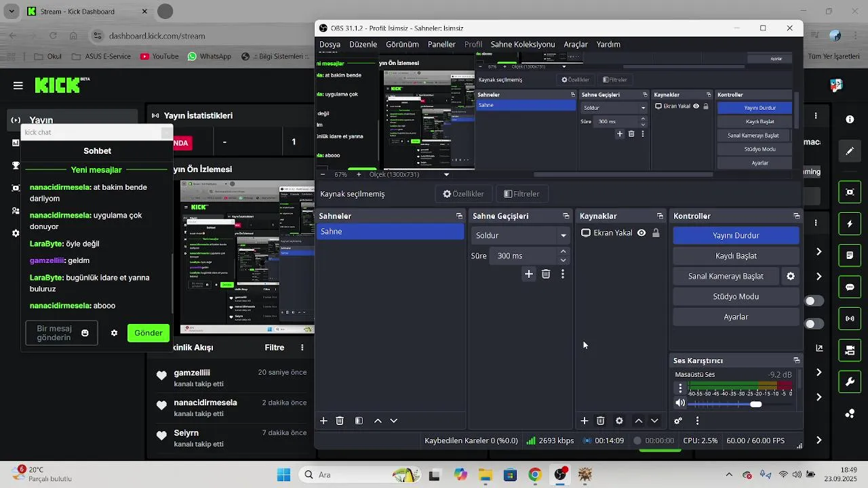Open Masaüstü Ses options dots
The width and height of the screenshot is (868, 488).
[x=680, y=388]
